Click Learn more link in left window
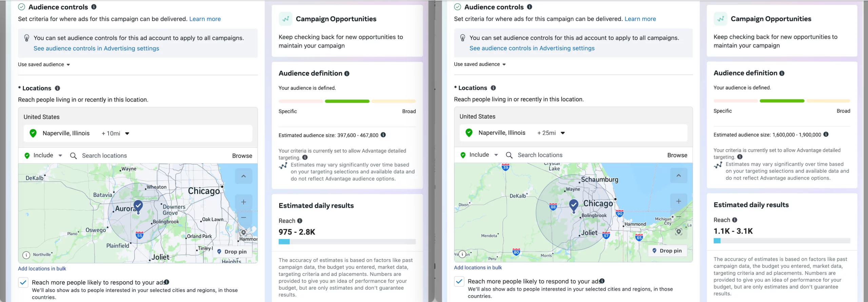The image size is (868, 302). coord(205,19)
